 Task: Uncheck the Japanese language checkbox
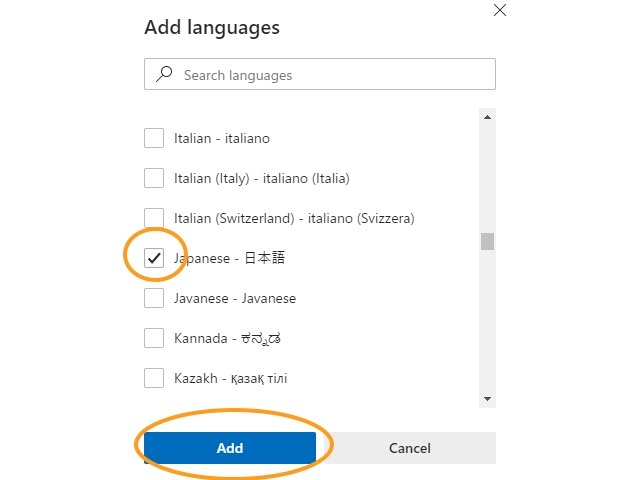[x=154, y=258]
